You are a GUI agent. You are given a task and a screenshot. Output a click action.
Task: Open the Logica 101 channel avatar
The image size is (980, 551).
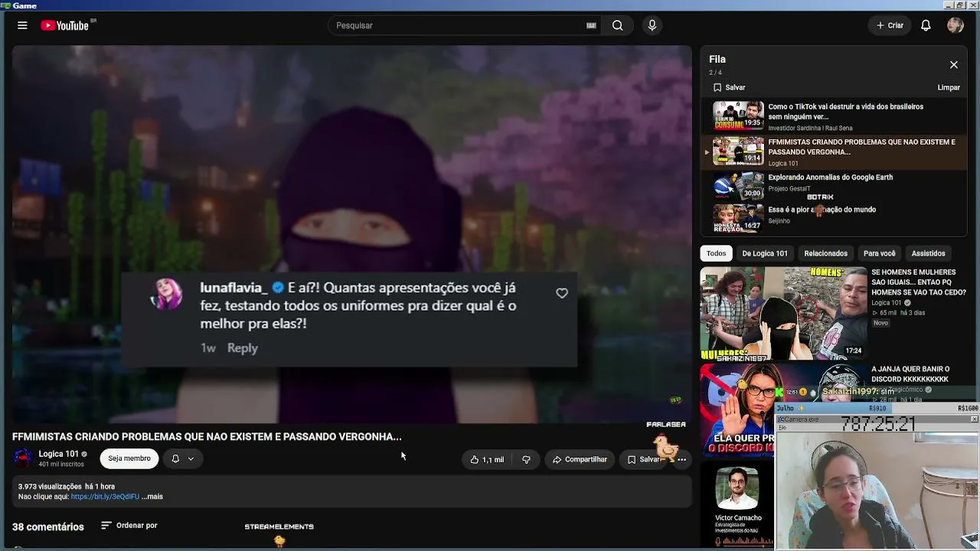[x=23, y=458]
